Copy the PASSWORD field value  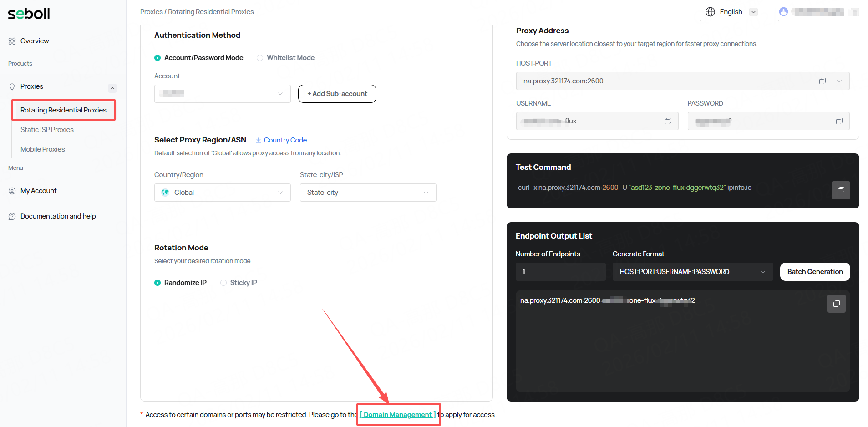click(839, 121)
